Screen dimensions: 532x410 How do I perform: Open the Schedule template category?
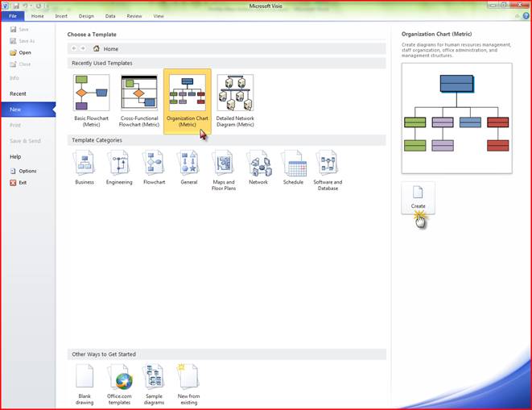(293, 167)
